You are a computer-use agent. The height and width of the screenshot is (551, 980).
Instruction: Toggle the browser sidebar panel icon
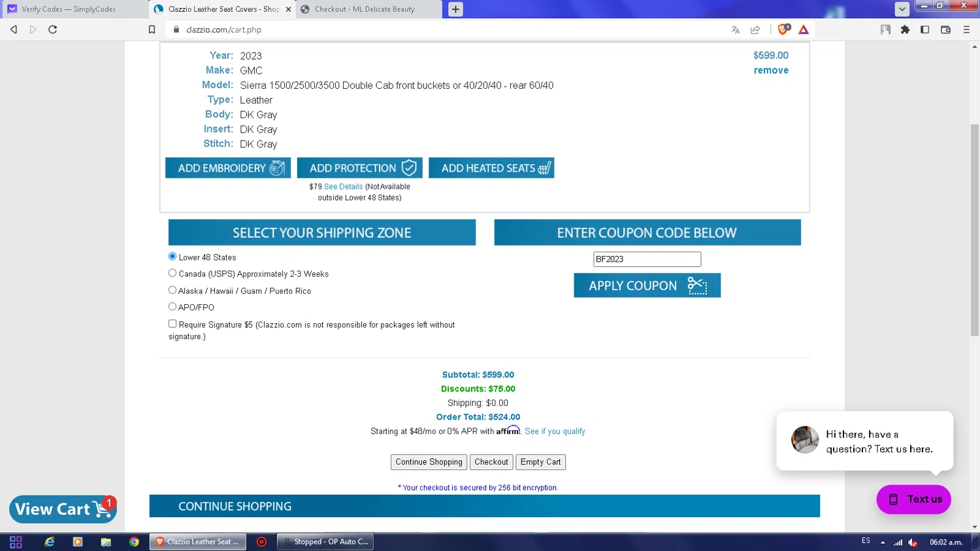pyautogui.click(x=925, y=29)
